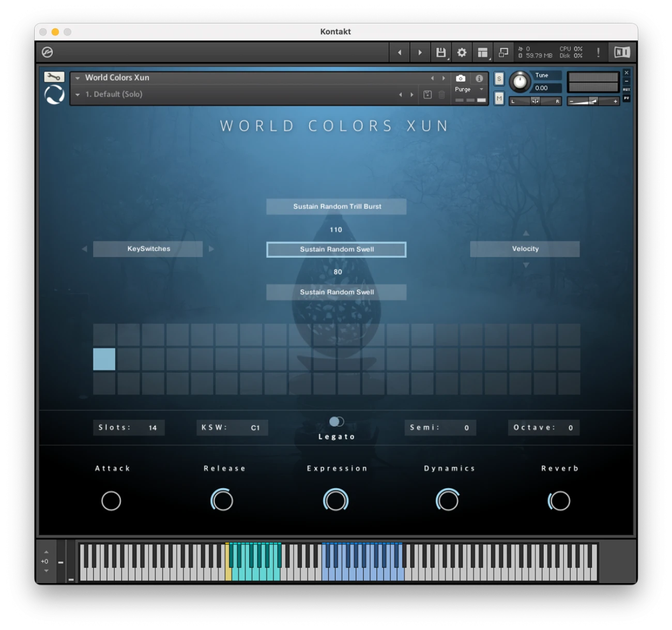Click the pan slider between L and R
672x630 pixels.
point(536,101)
